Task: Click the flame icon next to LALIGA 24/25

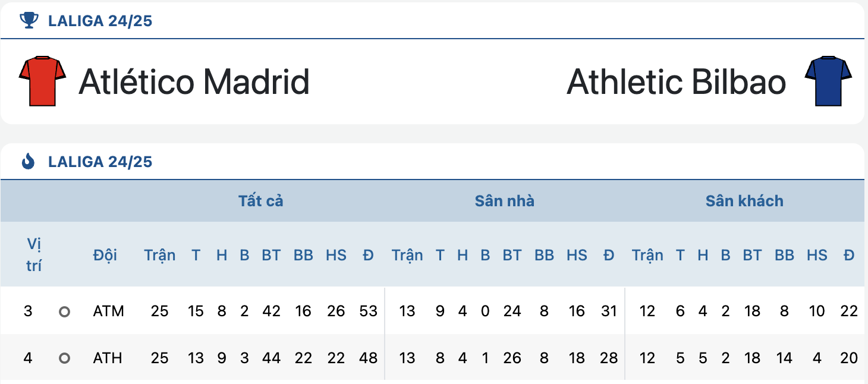Action: pos(28,161)
